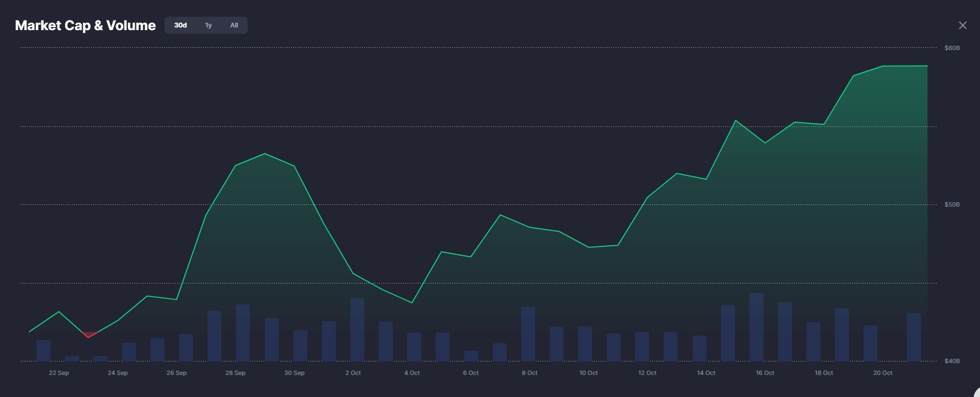Show the All time range
The width and height of the screenshot is (980, 397).
point(234,25)
